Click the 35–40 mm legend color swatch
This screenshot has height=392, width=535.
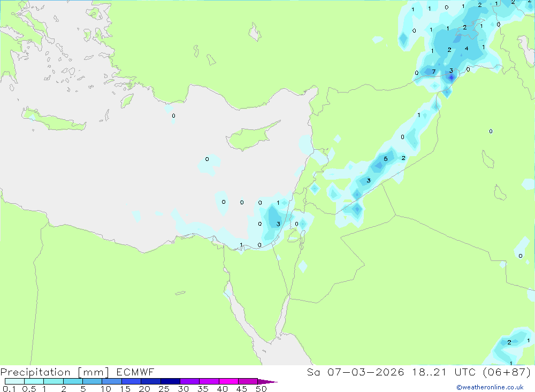[x=209, y=381]
